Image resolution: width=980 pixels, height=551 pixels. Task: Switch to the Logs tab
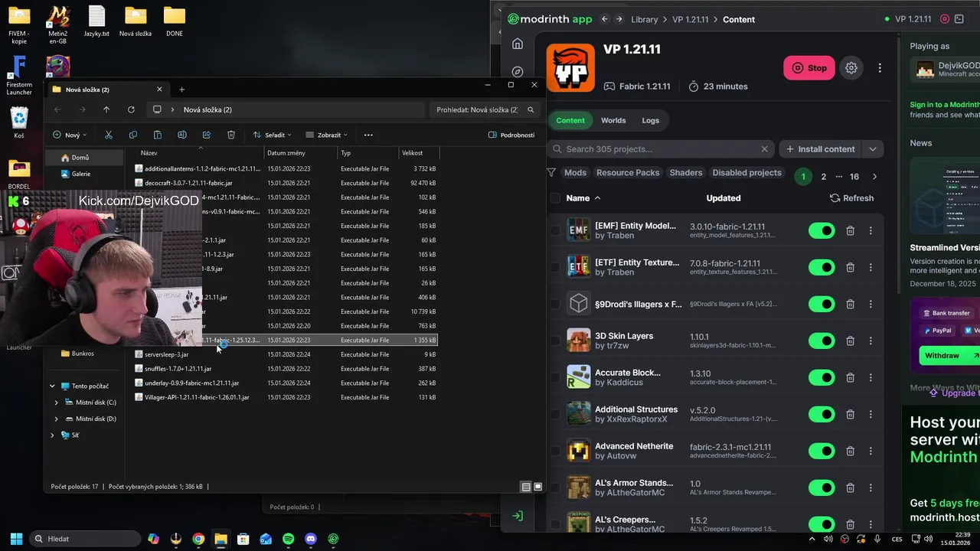650,120
